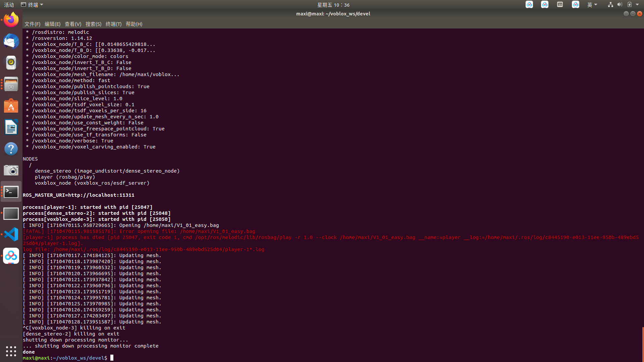Open Baidu Netdisk icon in dock

[x=11, y=256]
